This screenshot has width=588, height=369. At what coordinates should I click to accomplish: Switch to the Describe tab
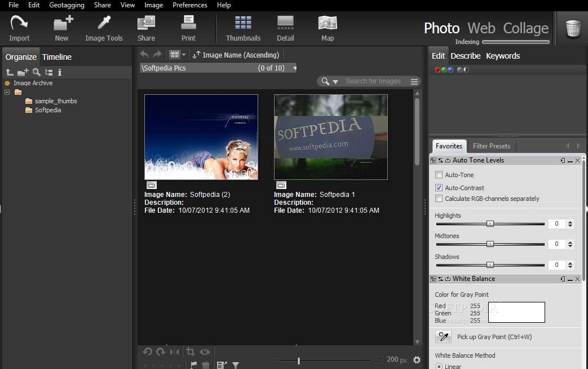[465, 56]
